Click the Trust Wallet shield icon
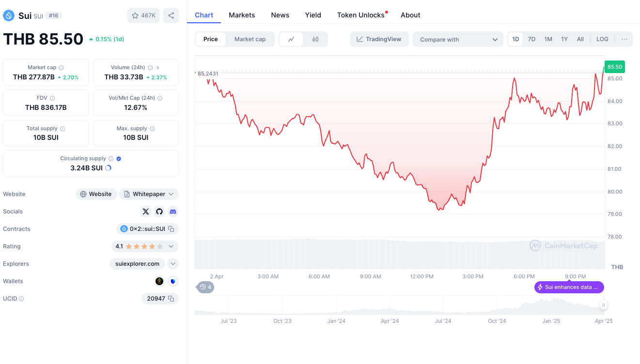Image resolution: width=640 pixels, height=364 pixels. point(173,281)
